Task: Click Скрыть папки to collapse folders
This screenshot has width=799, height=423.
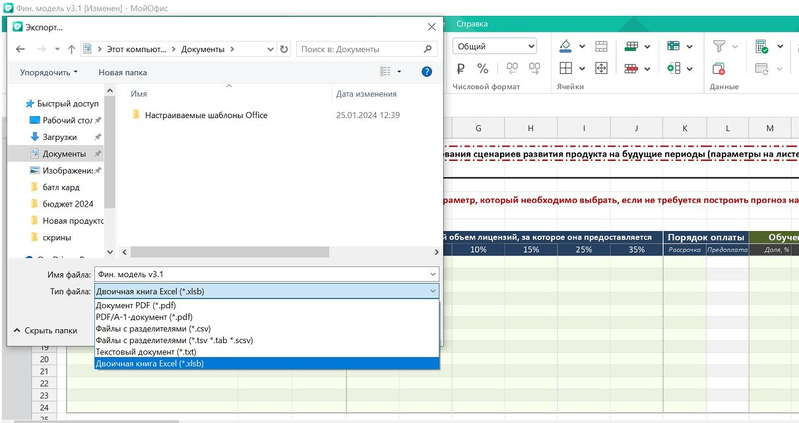Action: (x=46, y=331)
